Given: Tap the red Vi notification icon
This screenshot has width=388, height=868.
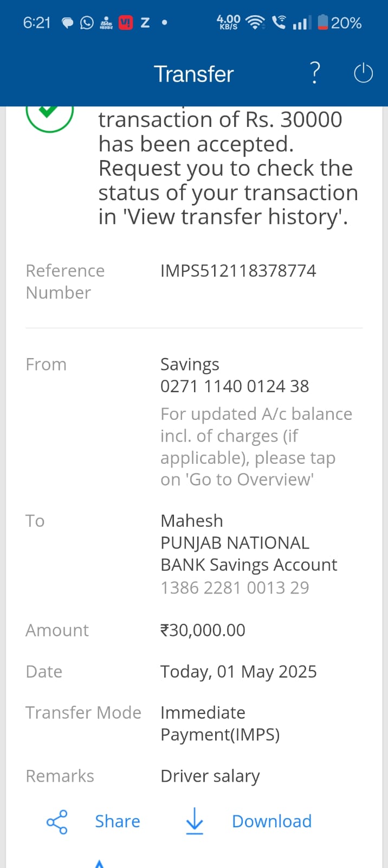Looking at the screenshot, I should [126, 23].
